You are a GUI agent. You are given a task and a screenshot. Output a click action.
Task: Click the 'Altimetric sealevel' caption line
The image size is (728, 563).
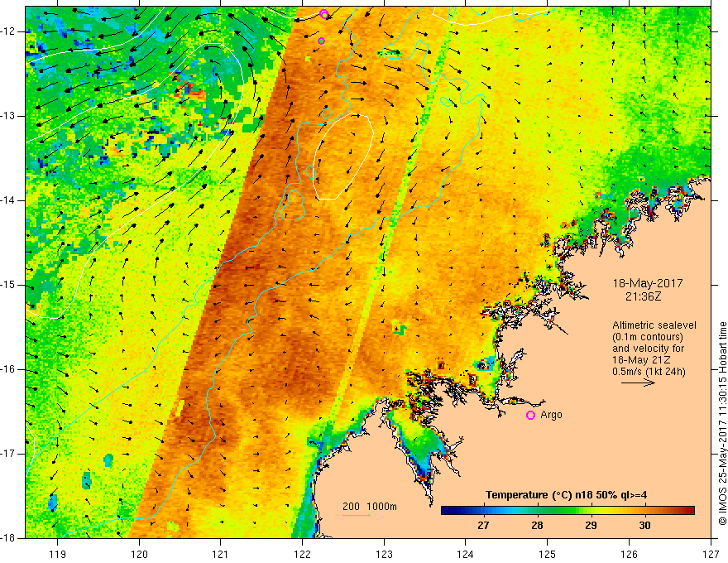pyautogui.click(x=654, y=325)
